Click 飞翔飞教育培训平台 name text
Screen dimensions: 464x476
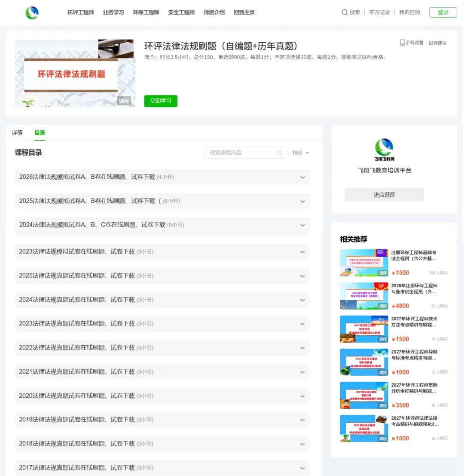pyautogui.click(x=384, y=170)
